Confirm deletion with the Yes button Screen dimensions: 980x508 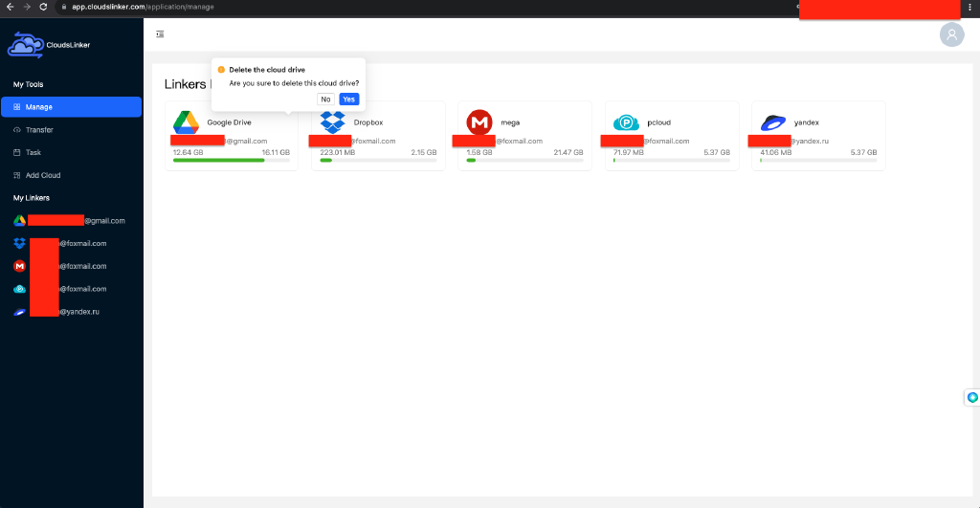pos(348,99)
